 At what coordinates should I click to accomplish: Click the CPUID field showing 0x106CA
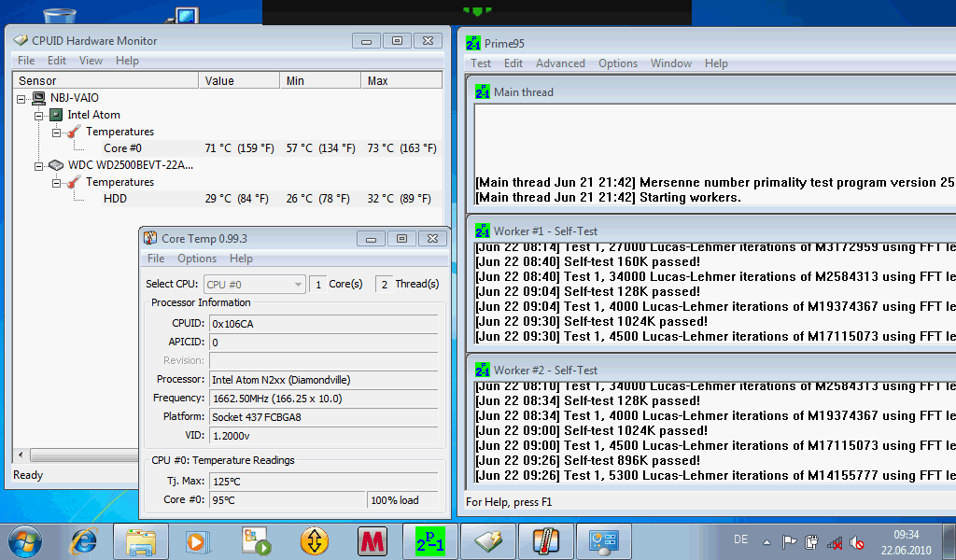pos(324,324)
